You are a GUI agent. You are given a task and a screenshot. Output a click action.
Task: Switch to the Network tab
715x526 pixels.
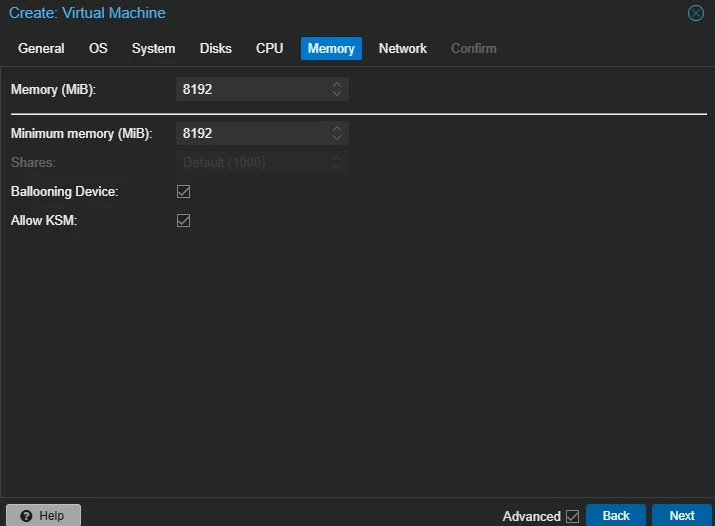(403, 48)
